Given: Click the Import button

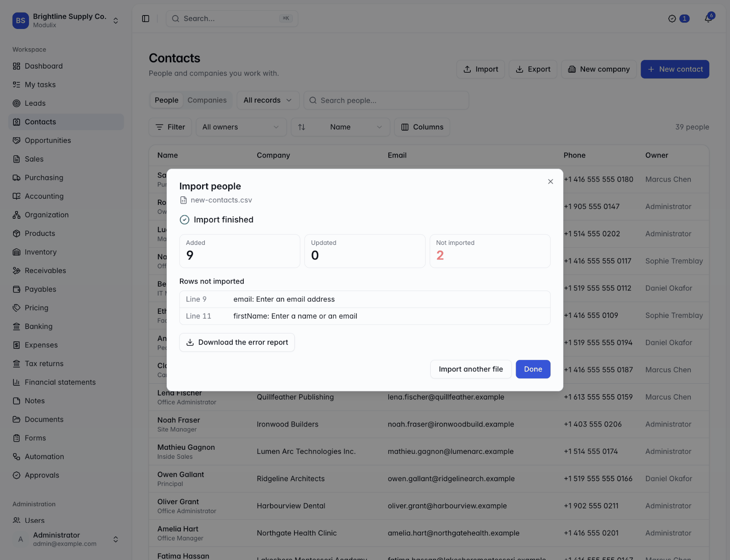Looking at the screenshot, I should (x=481, y=69).
